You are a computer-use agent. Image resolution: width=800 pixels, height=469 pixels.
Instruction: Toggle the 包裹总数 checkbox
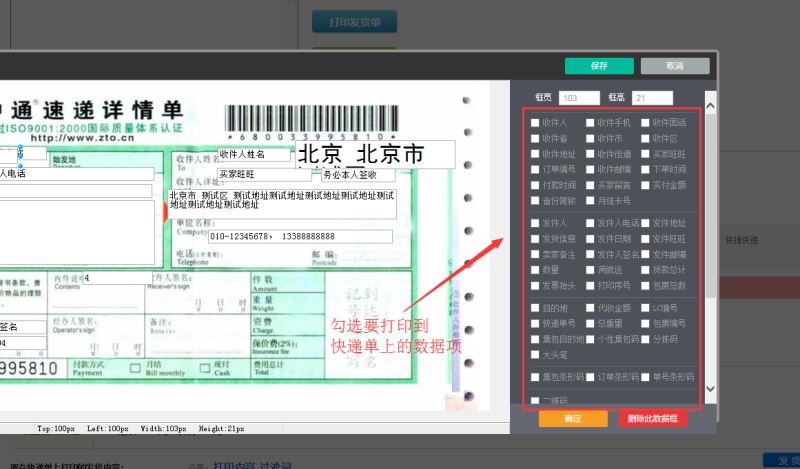pos(645,286)
